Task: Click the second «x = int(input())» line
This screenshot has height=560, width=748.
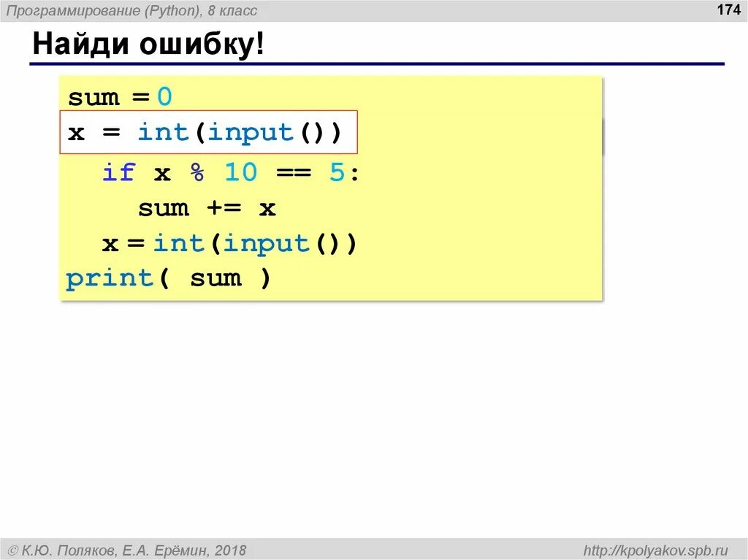Action: click(x=230, y=242)
